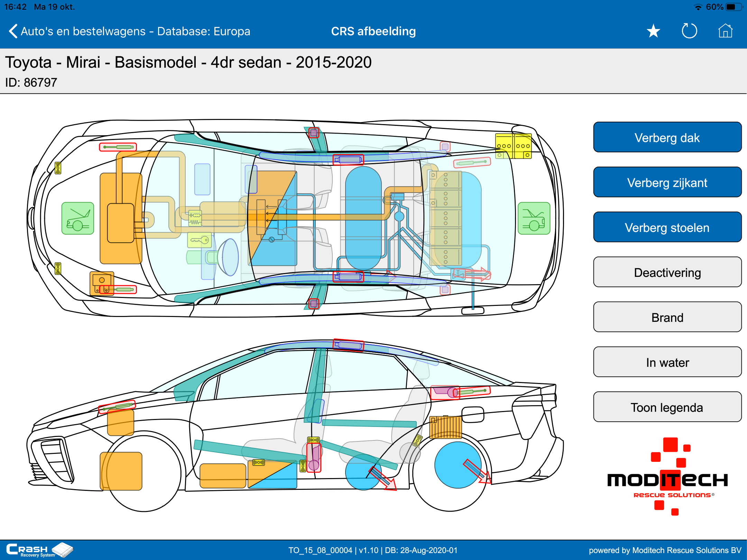This screenshot has width=747, height=560.
Task: Select the orange fuel cell stack
Action: point(272,218)
